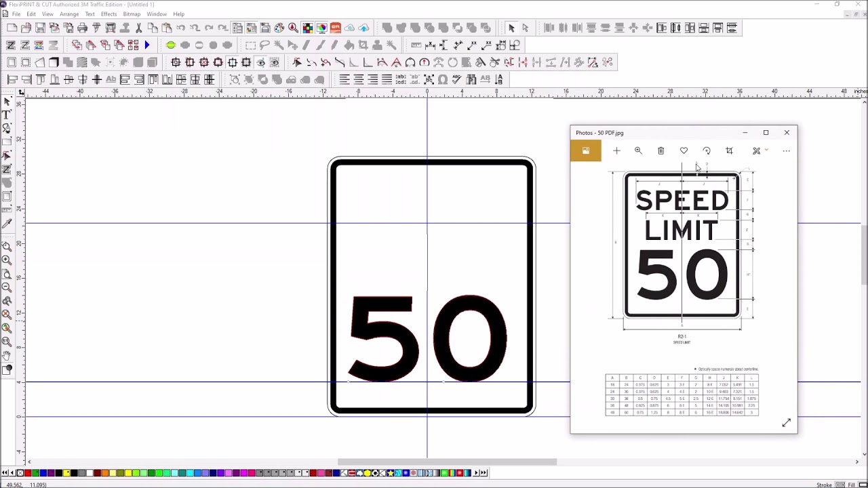This screenshot has height=488, width=868.
Task: Select the black arrow Select tool in top toolbar
Action: [x=511, y=28]
